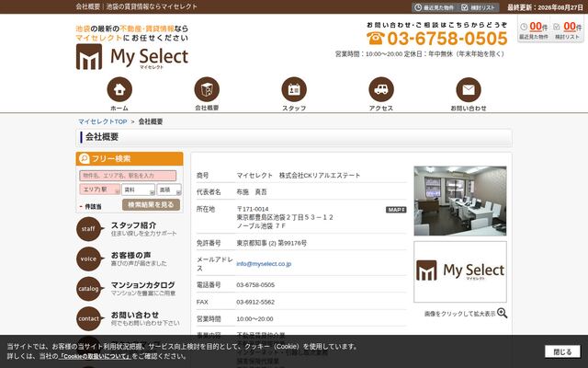Viewport: 588px width, 368px height.
Task: Click the 営業時間 10:00~20:00 table value
Action: (254, 319)
